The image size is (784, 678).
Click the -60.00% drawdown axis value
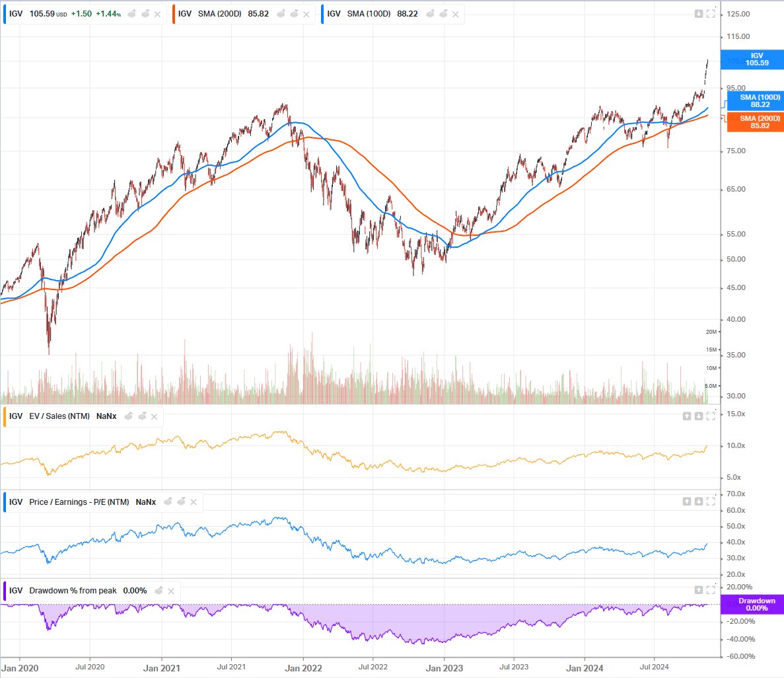coord(740,656)
